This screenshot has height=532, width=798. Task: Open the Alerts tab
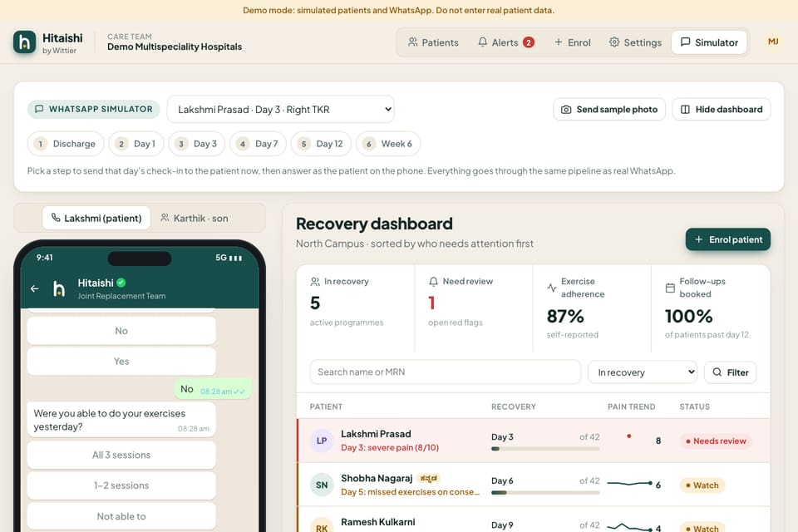click(506, 42)
